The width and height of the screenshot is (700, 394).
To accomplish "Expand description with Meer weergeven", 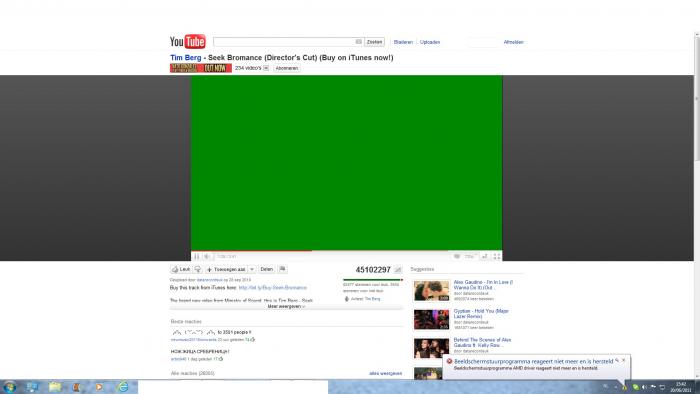I will 286,307.
